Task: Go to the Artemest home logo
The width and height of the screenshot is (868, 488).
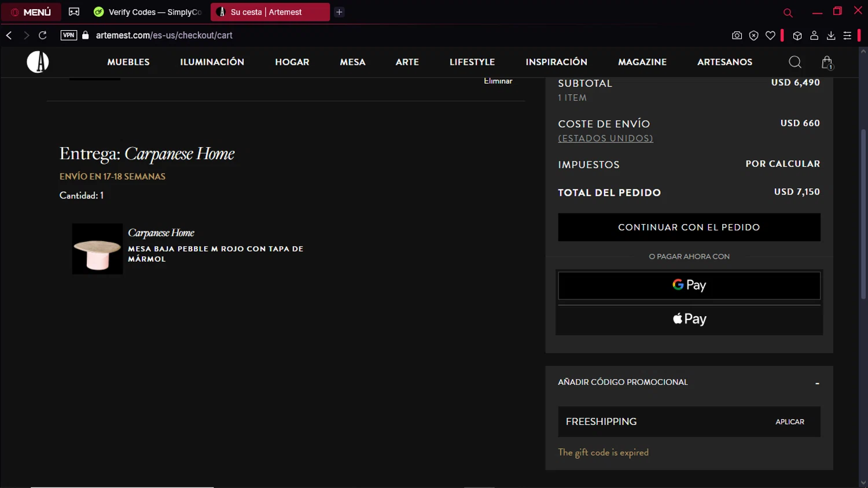Action: (x=38, y=62)
